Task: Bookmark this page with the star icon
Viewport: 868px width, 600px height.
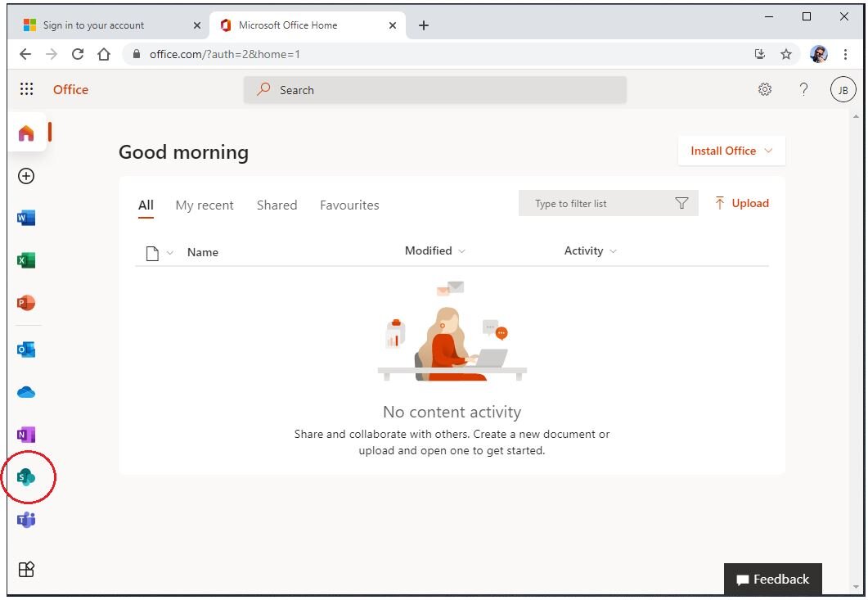Action: tap(785, 54)
